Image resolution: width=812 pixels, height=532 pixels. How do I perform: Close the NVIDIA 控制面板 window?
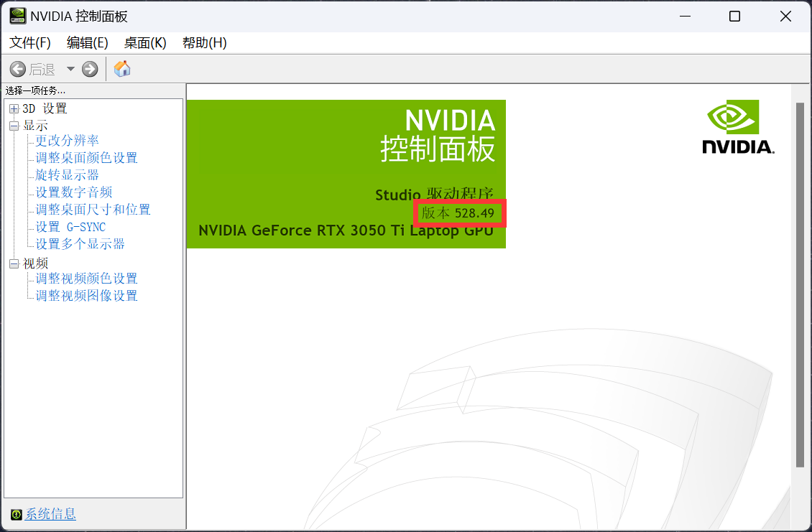pyautogui.click(x=785, y=16)
